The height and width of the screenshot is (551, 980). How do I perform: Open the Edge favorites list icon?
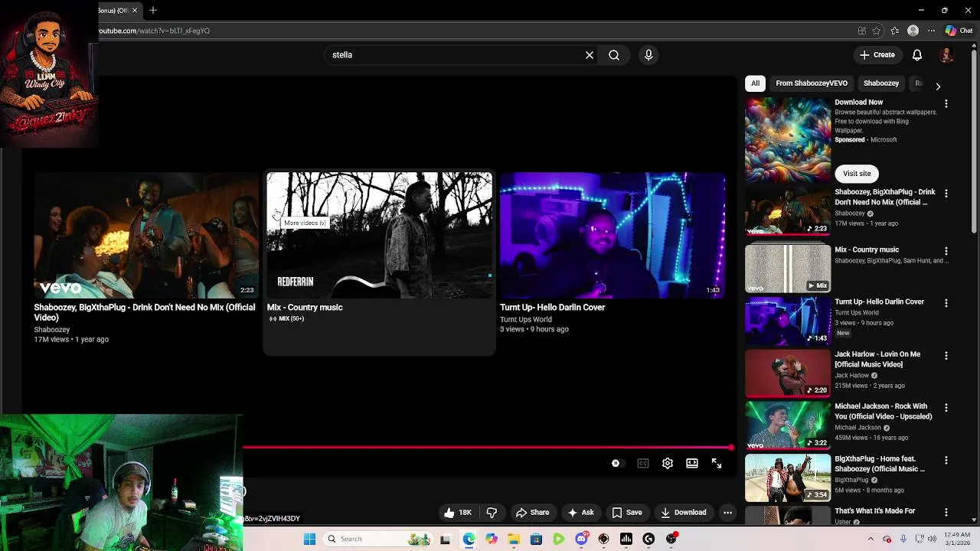tap(895, 31)
